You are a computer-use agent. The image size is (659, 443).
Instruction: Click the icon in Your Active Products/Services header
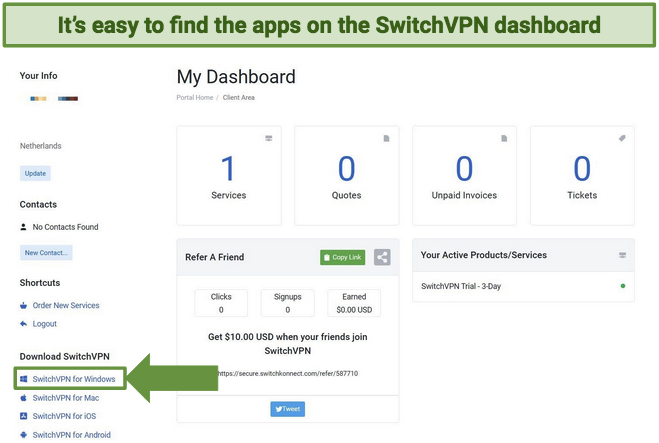(622, 255)
